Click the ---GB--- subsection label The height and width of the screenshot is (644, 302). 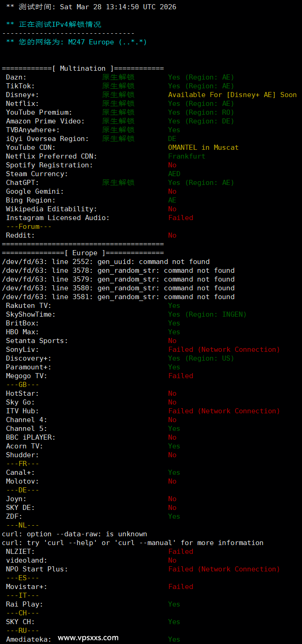pyautogui.click(x=23, y=385)
